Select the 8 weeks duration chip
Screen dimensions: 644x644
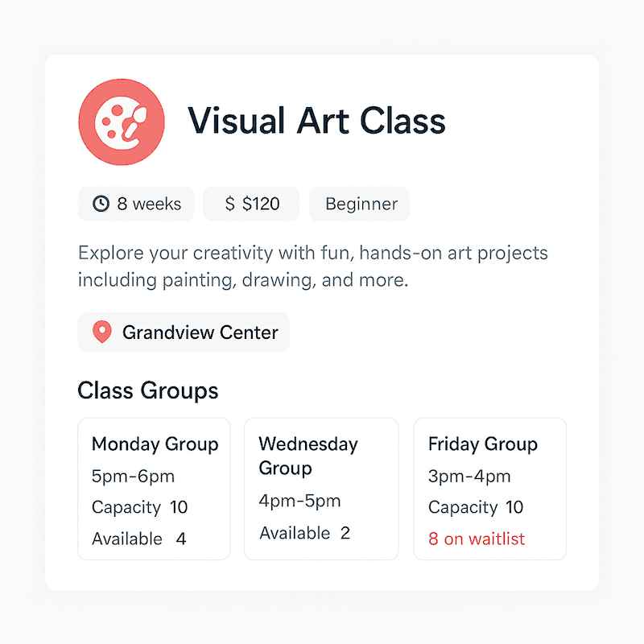coord(136,204)
